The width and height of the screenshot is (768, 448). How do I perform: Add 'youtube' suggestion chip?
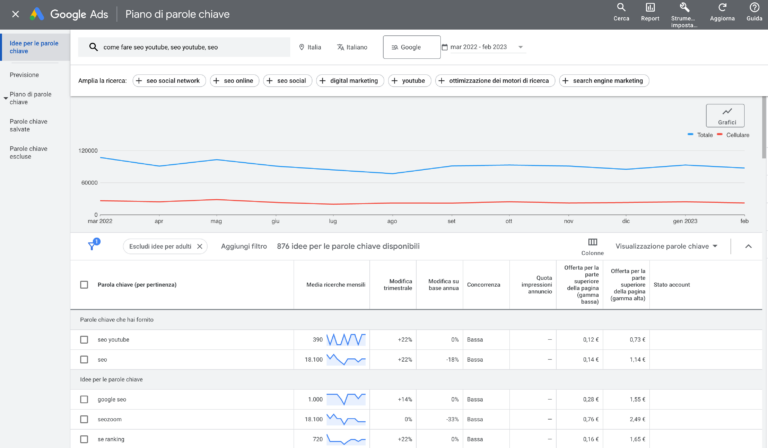click(408, 80)
